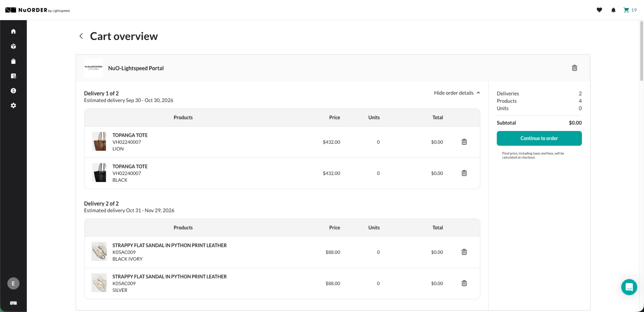This screenshot has height=312, width=644.
Task: Open NuO-Lightspeed Portal brand name
Action: (136, 68)
